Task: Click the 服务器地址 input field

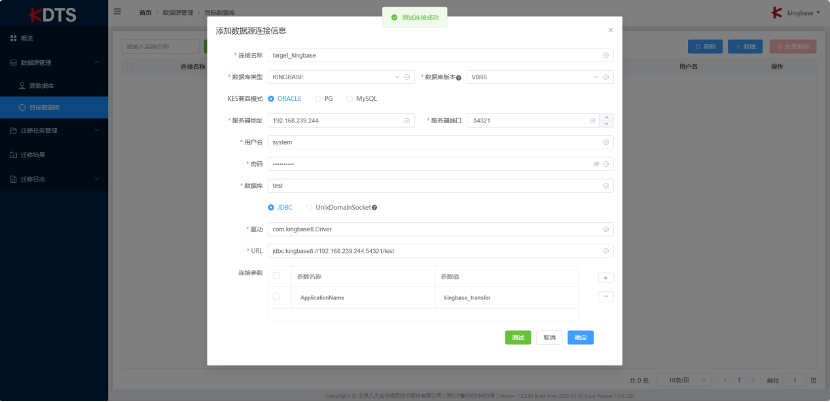Action: point(341,120)
